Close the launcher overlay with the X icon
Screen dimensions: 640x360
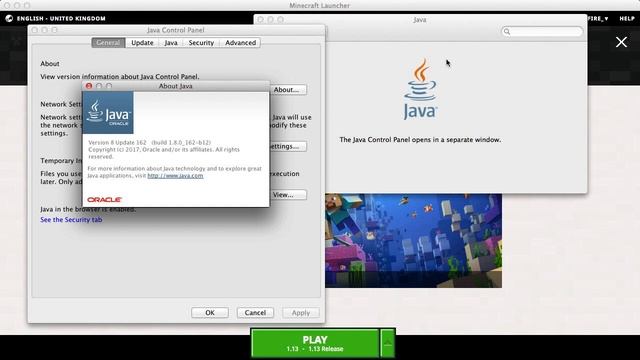tap(621, 42)
